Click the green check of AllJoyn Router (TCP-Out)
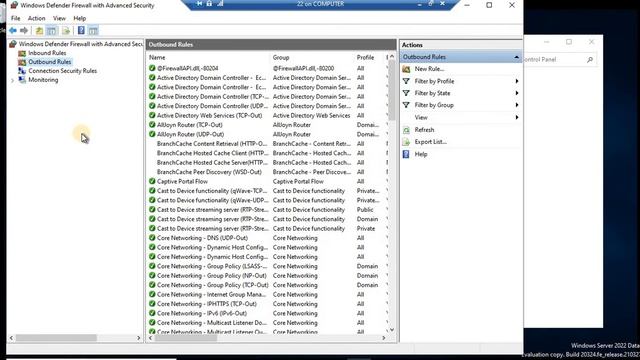Viewport: 640px width, 360px height. (152, 125)
